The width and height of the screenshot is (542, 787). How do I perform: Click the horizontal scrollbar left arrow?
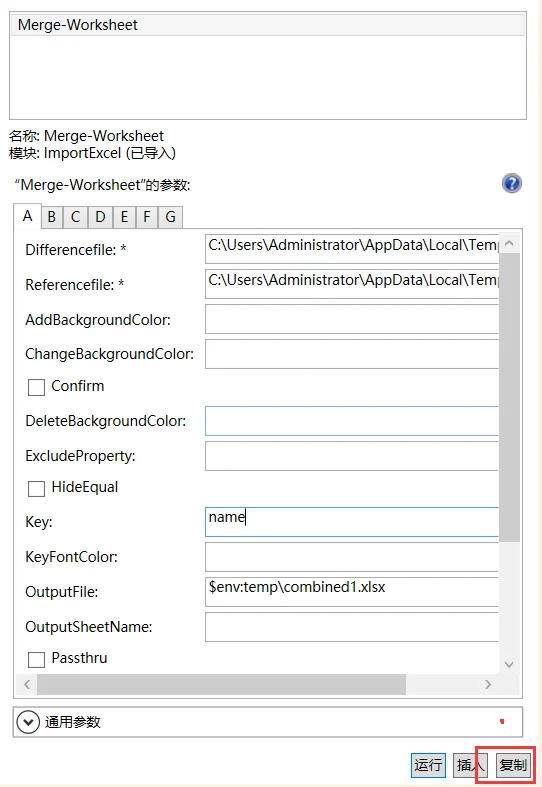click(27, 684)
